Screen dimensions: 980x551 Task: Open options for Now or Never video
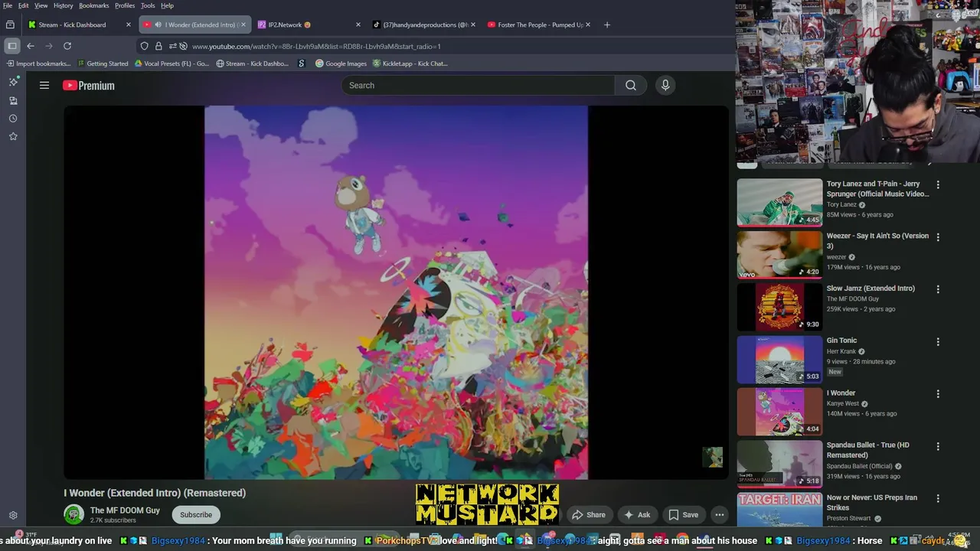click(938, 498)
